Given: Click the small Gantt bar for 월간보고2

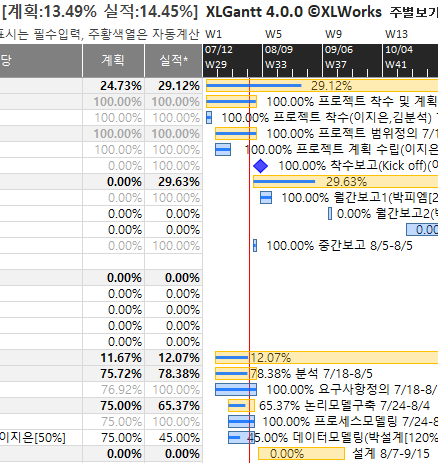Looking at the screenshot, I should click(x=330, y=214).
